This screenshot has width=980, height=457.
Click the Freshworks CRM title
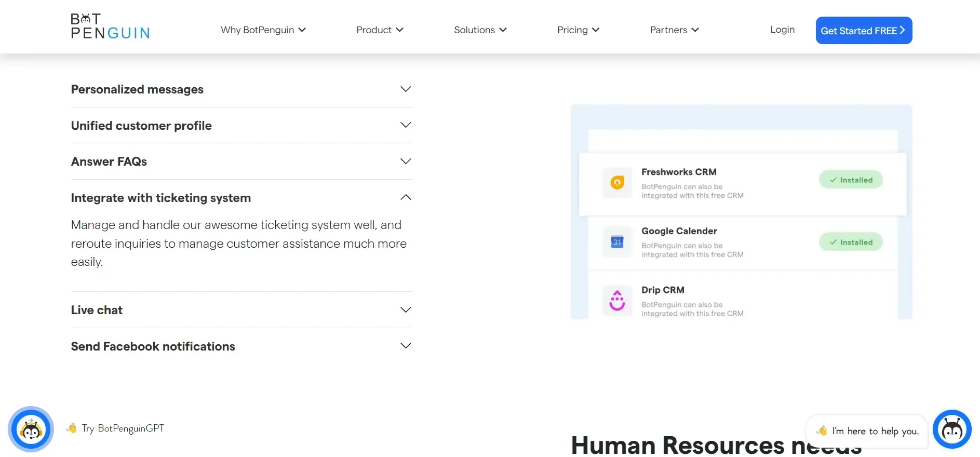tap(679, 172)
